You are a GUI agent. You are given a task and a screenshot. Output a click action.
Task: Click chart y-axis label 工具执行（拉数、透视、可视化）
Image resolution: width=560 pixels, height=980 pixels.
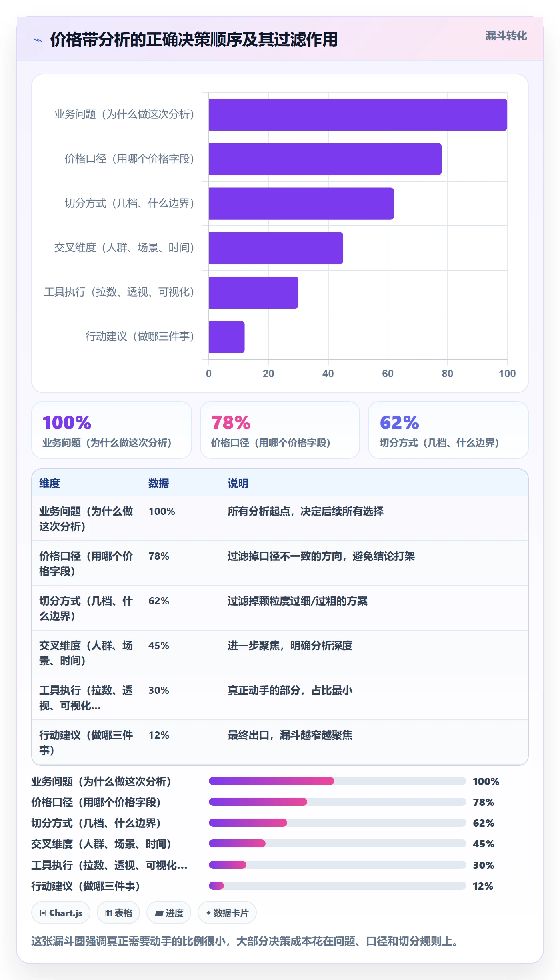119,292
